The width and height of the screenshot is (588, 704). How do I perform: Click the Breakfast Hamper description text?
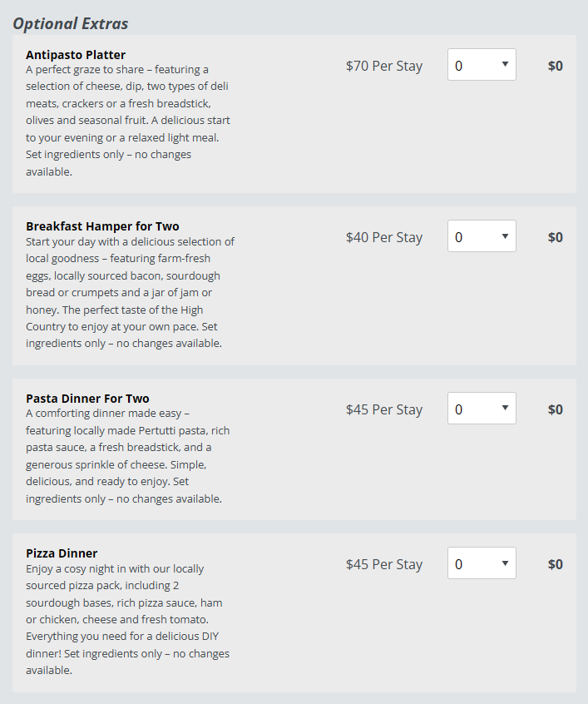pyautogui.click(x=130, y=292)
